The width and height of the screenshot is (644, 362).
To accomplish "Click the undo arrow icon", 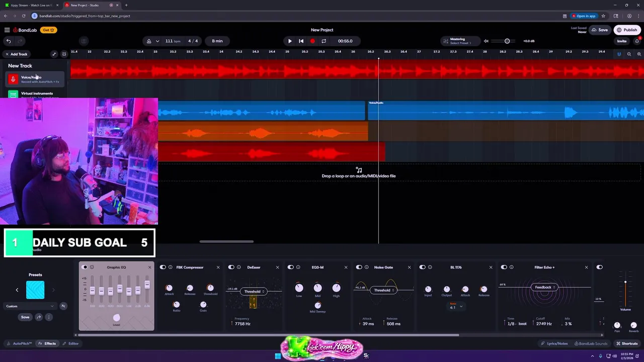I will click(9, 41).
